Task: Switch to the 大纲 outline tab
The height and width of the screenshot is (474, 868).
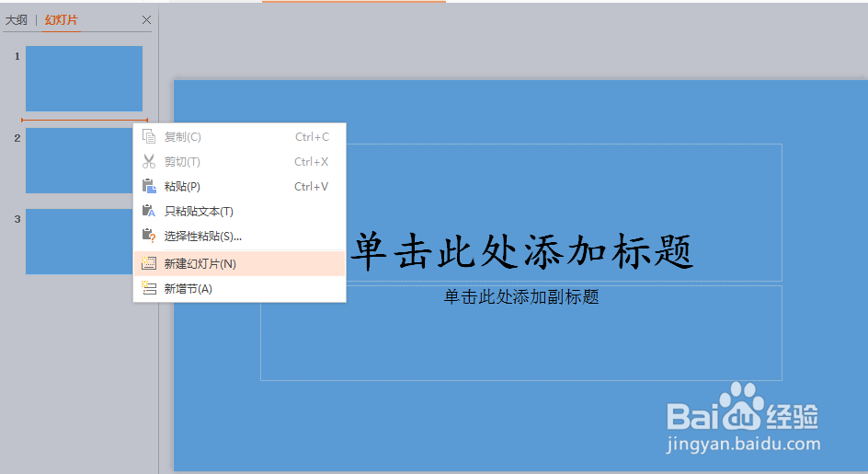Action: click(16, 20)
